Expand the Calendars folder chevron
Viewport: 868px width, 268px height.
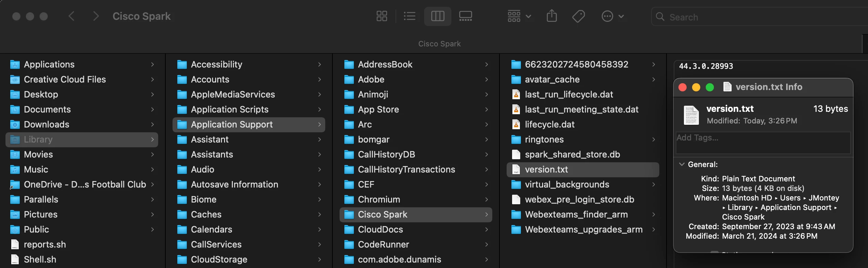point(319,229)
